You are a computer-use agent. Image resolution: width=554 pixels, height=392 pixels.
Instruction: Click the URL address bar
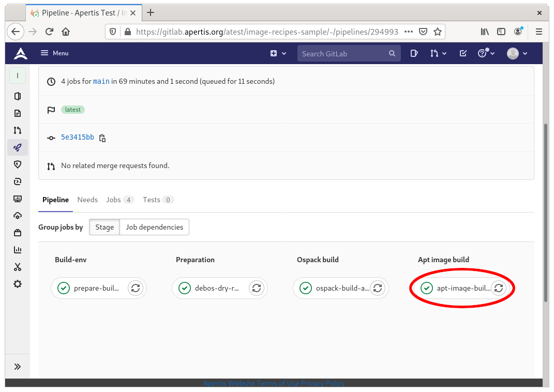(267, 32)
